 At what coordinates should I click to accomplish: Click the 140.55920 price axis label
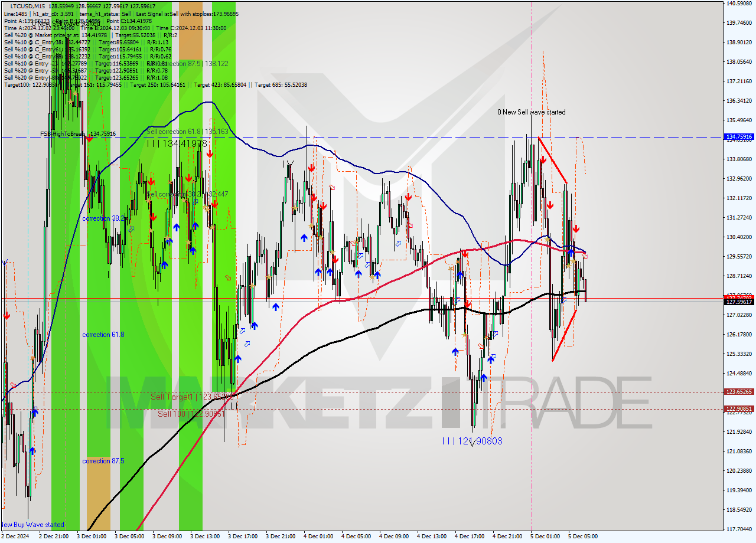pos(739,4)
